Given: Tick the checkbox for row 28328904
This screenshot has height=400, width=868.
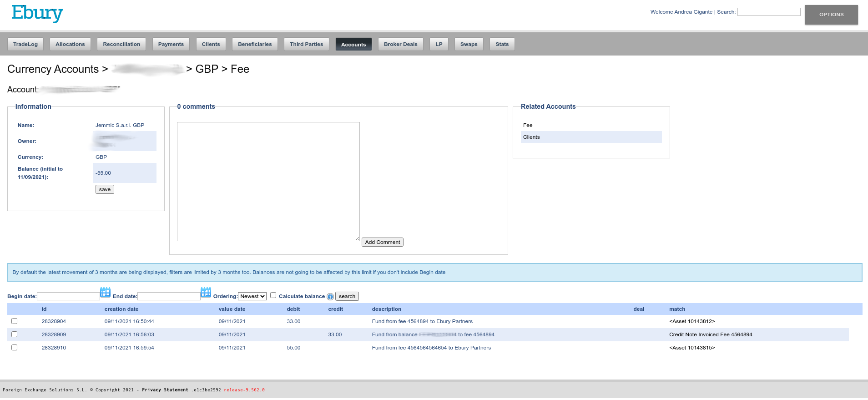Looking at the screenshot, I should [x=15, y=321].
